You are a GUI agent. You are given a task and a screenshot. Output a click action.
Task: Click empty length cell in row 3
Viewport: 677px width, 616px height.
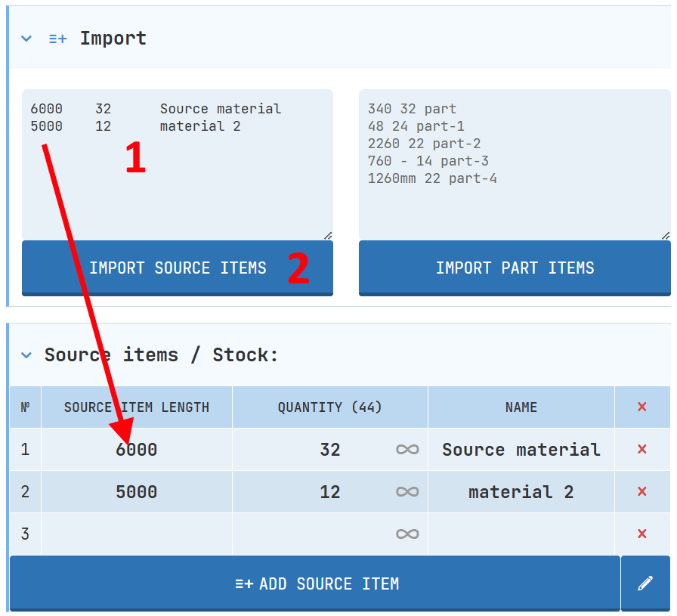137,534
